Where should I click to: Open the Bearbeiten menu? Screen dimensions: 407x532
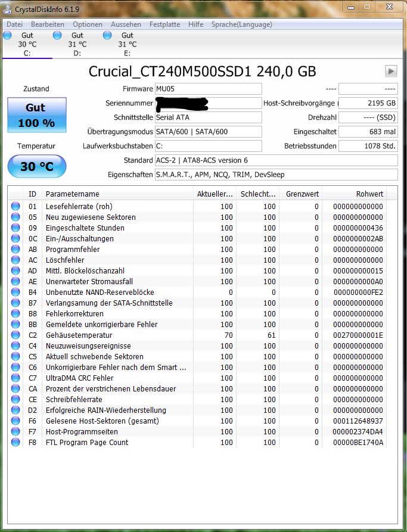click(48, 24)
